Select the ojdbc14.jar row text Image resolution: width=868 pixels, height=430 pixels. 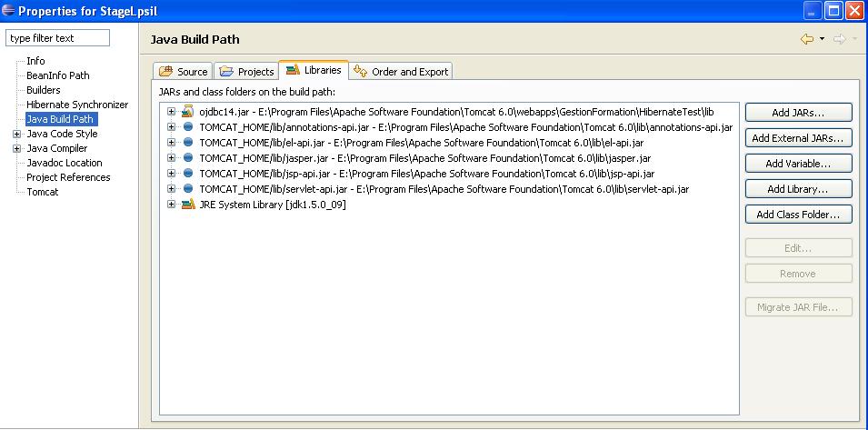[x=456, y=111]
